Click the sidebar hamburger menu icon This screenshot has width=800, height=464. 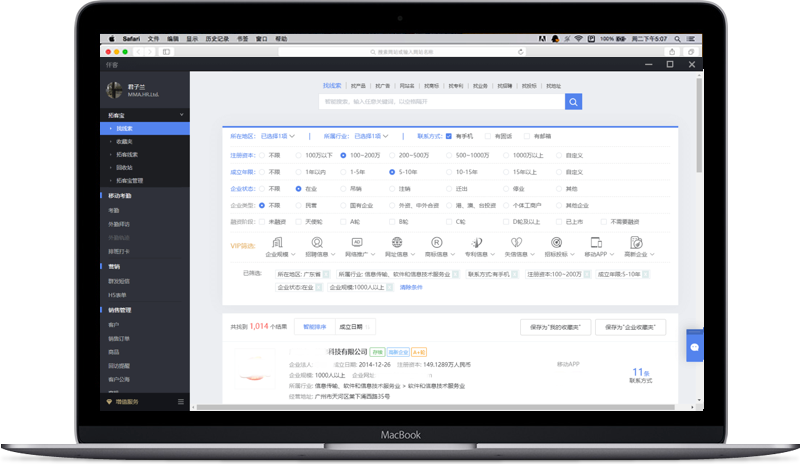(181, 401)
